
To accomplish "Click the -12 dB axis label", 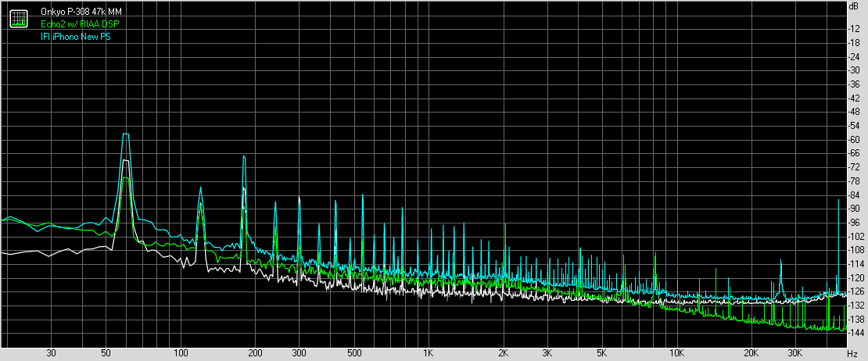I will tap(854, 29).
